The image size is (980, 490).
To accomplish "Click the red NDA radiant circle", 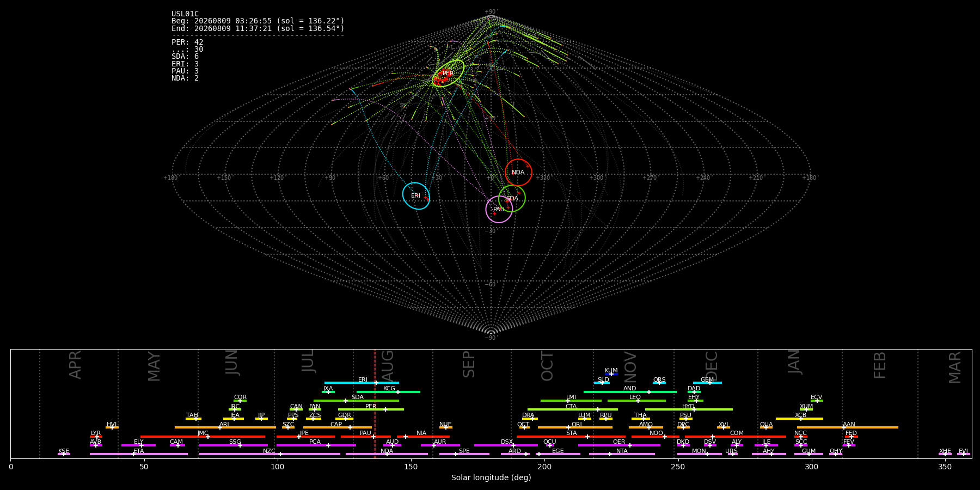I will pos(518,173).
